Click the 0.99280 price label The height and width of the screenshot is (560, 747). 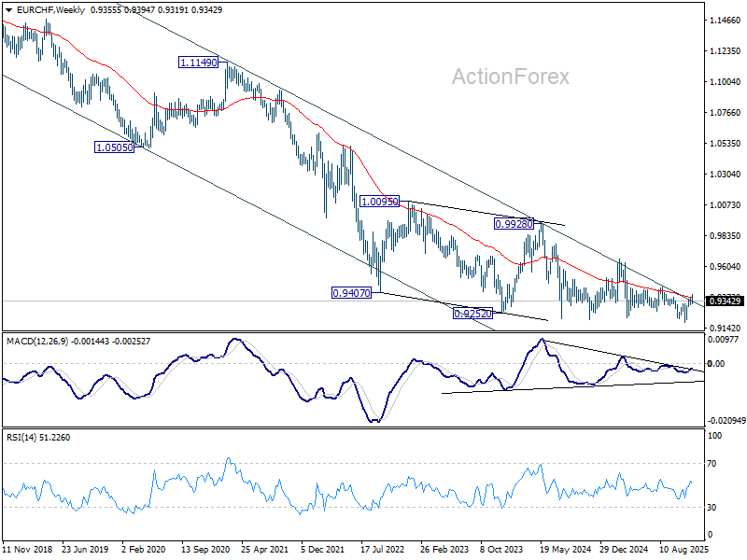(x=514, y=224)
